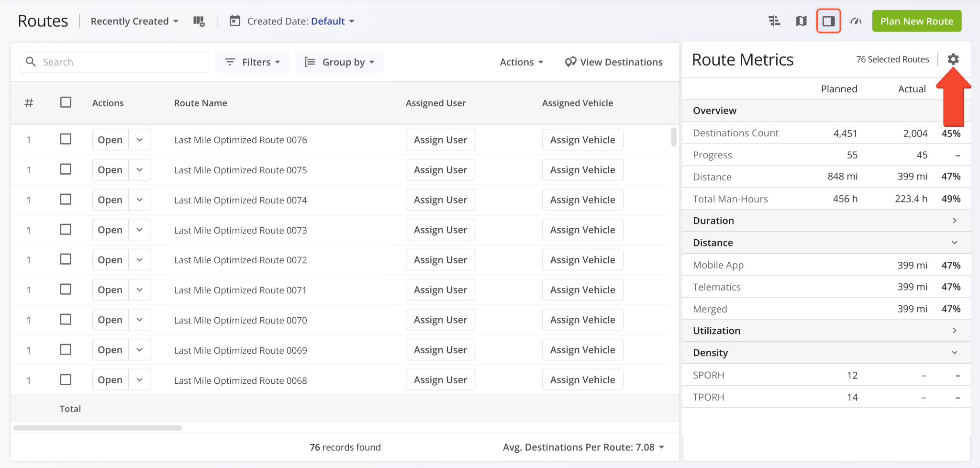The height and width of the screenshot is (468, 980).
Task: Check the select-all routes checkbox
Action: tap(66, 102)
